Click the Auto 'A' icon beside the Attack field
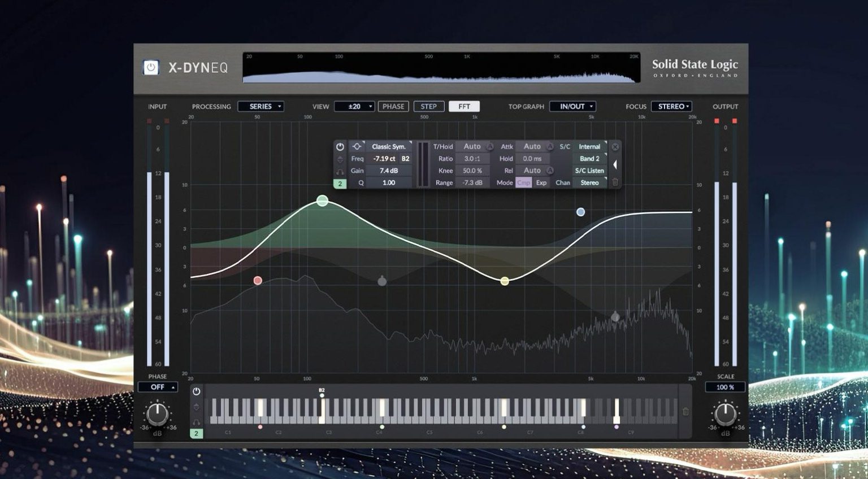 pos(550,146)
